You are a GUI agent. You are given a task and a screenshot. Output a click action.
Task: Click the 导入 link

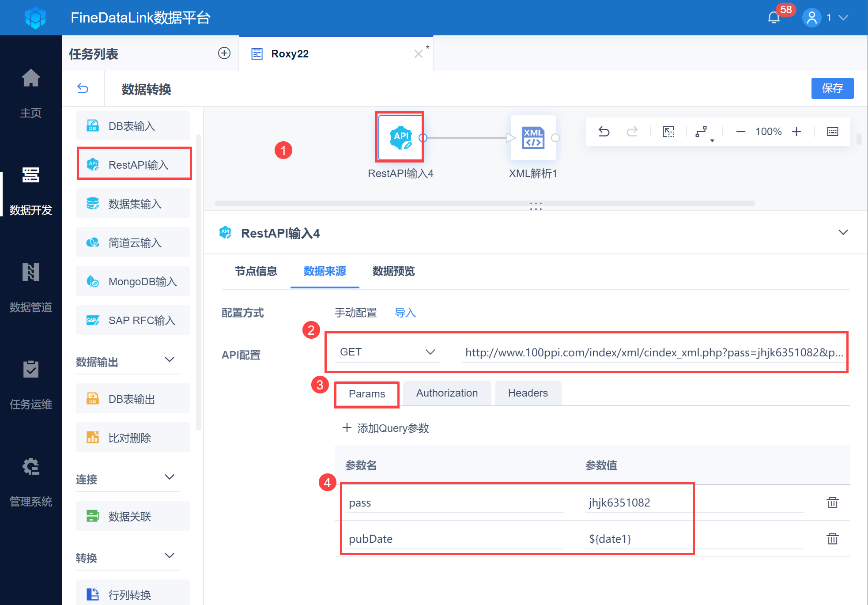[405, 313]
